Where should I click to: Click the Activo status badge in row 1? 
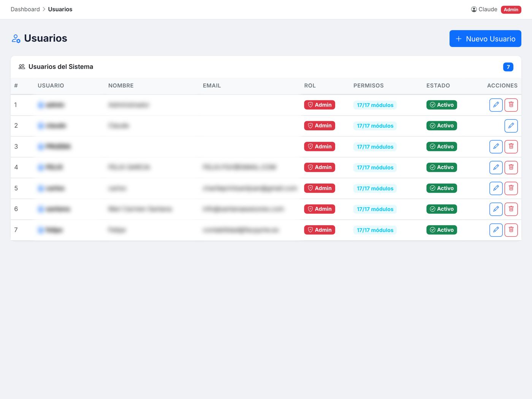click(442, 105)
